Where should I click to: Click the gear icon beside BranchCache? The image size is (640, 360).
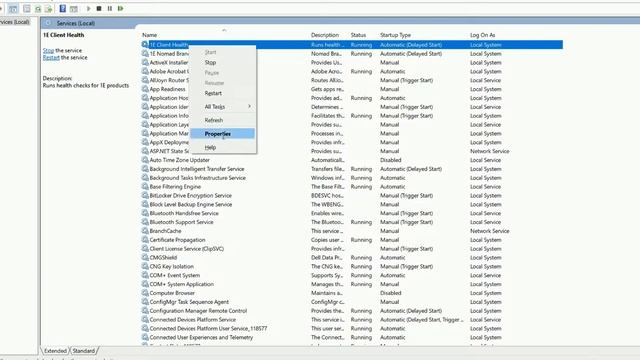145,231
